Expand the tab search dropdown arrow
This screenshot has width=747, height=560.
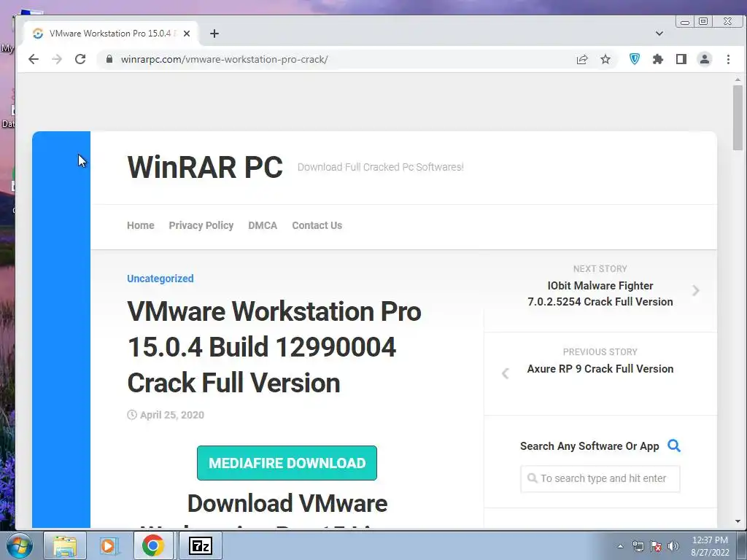click(x=659, y=34)
